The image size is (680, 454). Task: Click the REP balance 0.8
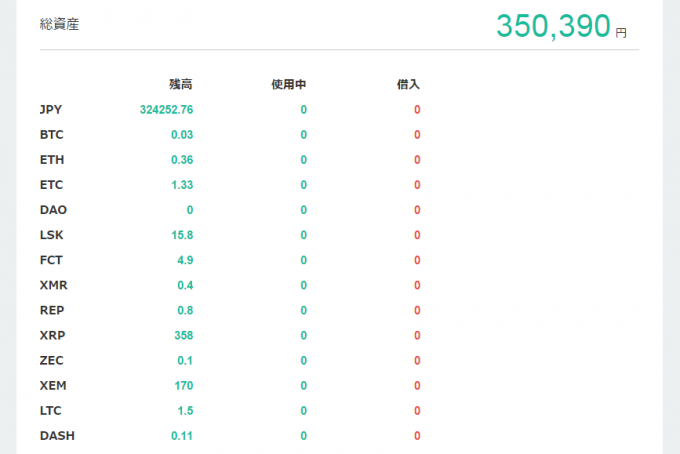pyautogui.click(x=185, y=310)
